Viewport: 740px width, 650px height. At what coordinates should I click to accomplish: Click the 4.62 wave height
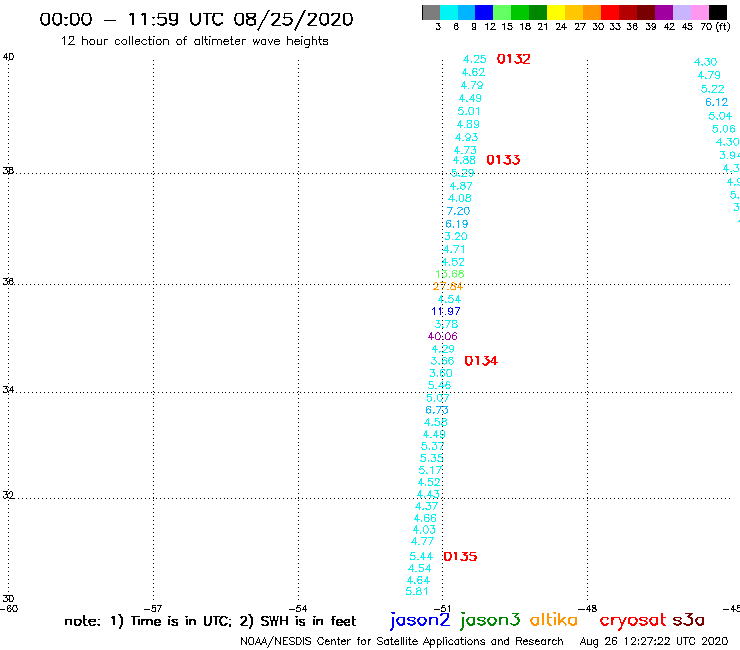(x=473, y=73)
